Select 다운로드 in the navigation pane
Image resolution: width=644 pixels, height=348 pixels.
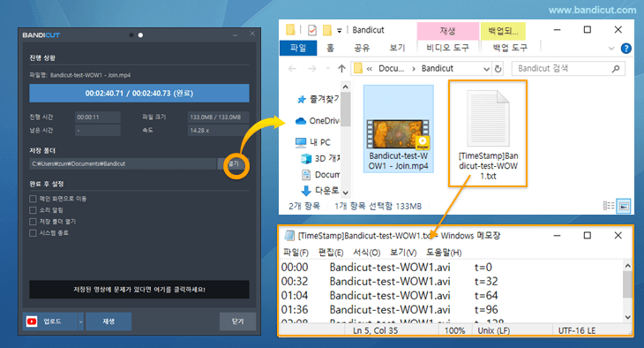320,191
